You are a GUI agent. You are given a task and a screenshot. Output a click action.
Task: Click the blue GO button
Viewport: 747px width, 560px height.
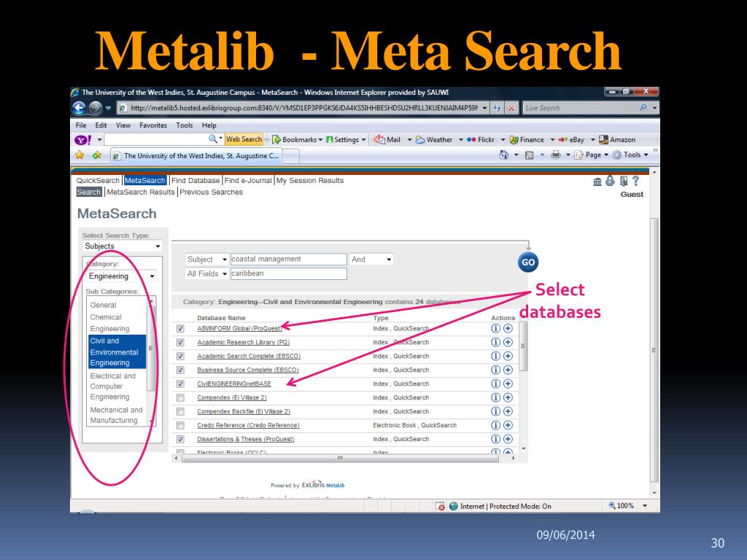(528, 262)
